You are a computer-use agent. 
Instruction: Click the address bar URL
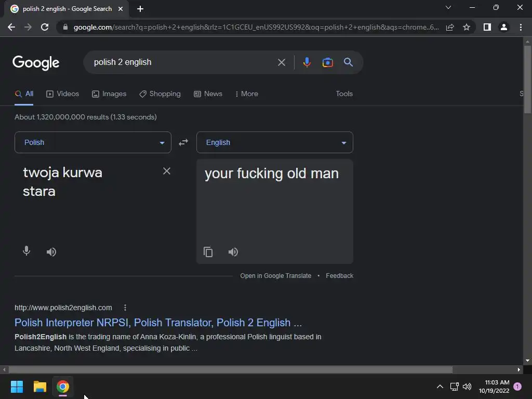(x=256, y=27)
